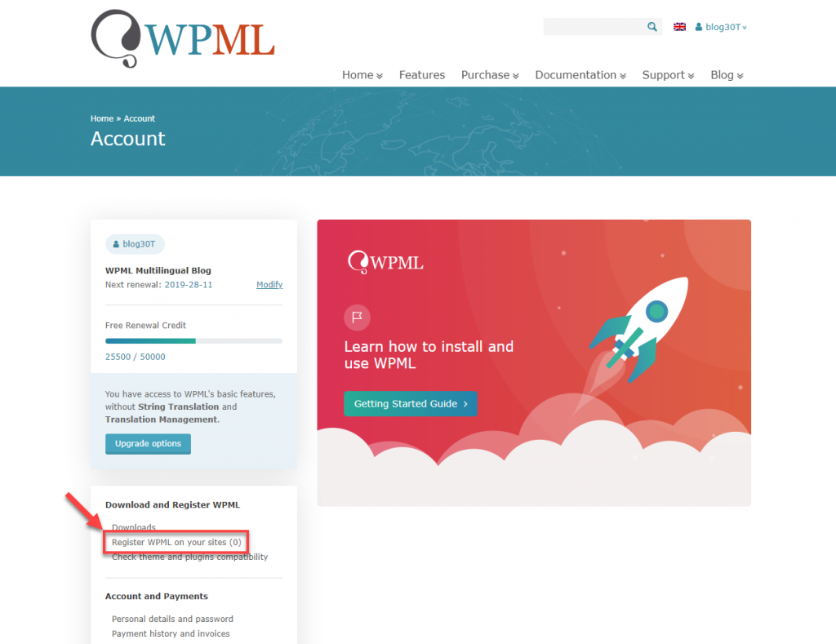Image resolution: width=836 pixels, height=644 pixels.
Task: Click the search magnifier icon
Action: pyautogui.click(x=652, y=27)
